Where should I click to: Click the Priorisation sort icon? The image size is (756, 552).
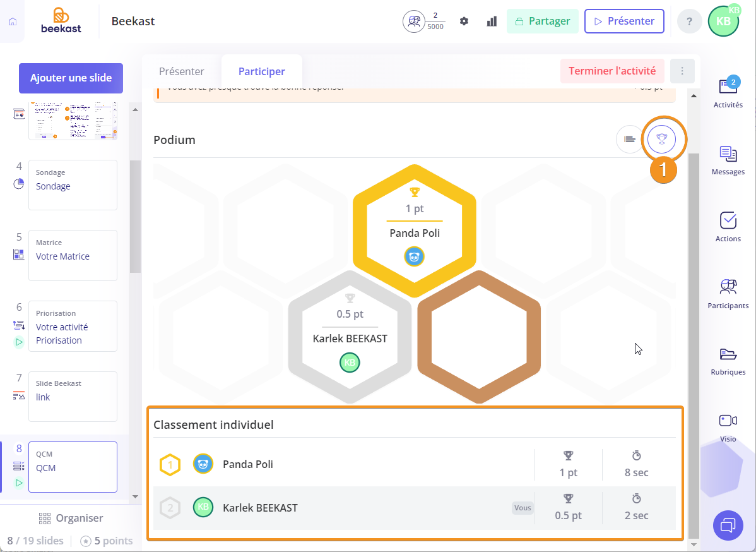click(19, 326)
